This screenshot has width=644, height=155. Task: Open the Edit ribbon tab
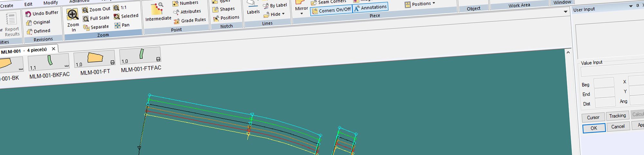28,4
